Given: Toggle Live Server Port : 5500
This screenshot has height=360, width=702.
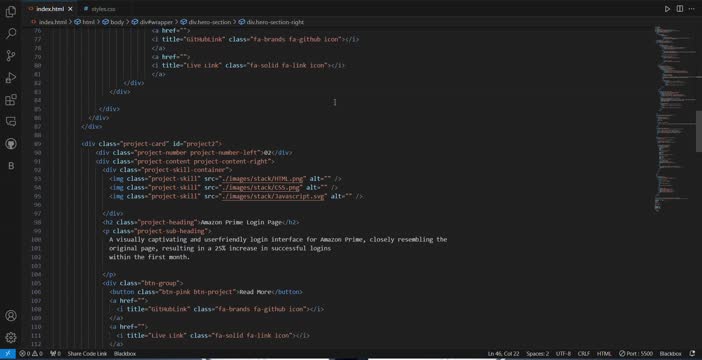Looking at the screenshot, I should point(636,354).
